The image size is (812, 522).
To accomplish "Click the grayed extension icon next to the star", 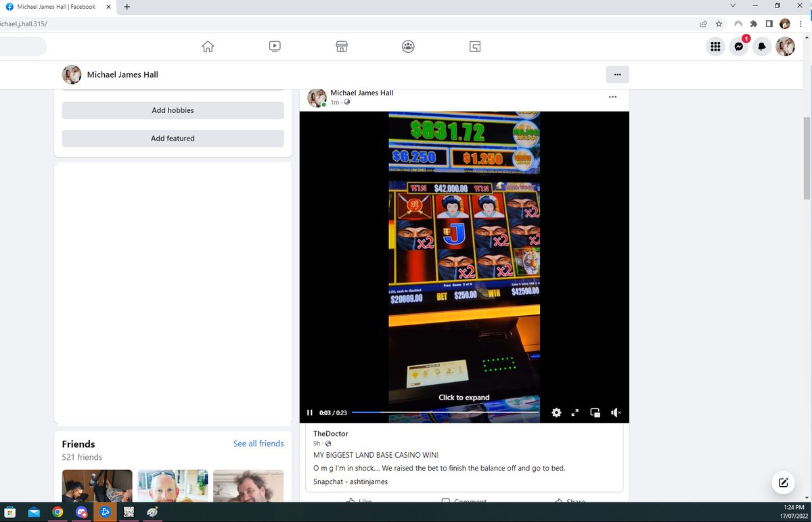I will pos(738,24).
